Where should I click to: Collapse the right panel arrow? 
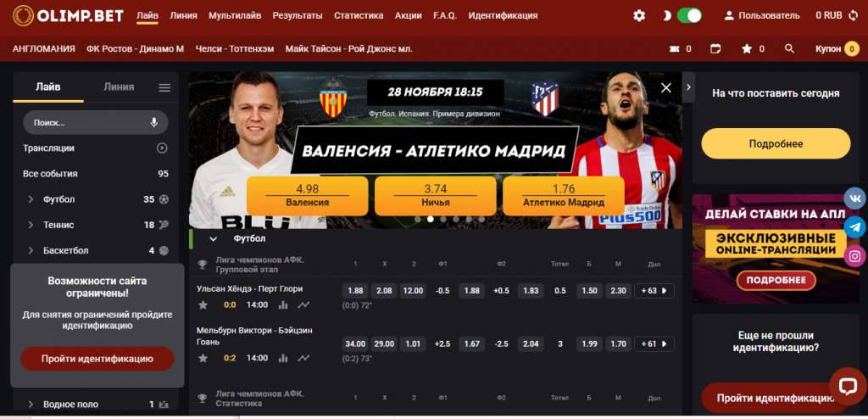click(x=688, y=87)
